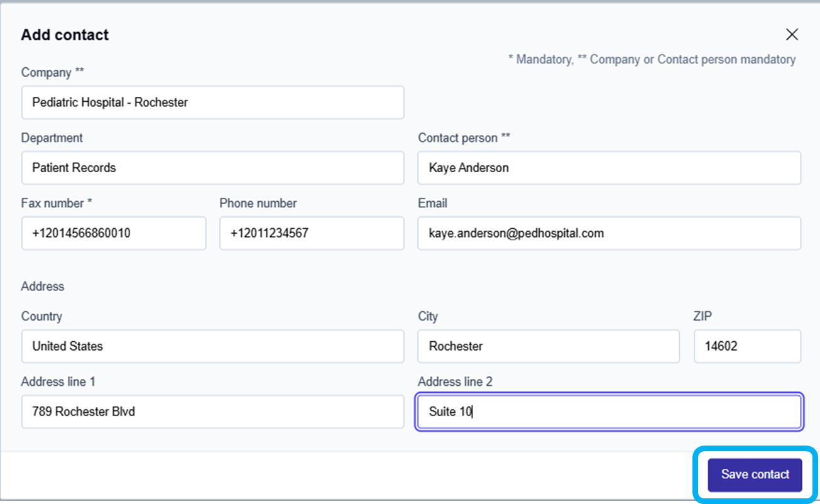Select the Contact person text box
Image resolution: width=820 pixels, height=504 pixels.
609,168
